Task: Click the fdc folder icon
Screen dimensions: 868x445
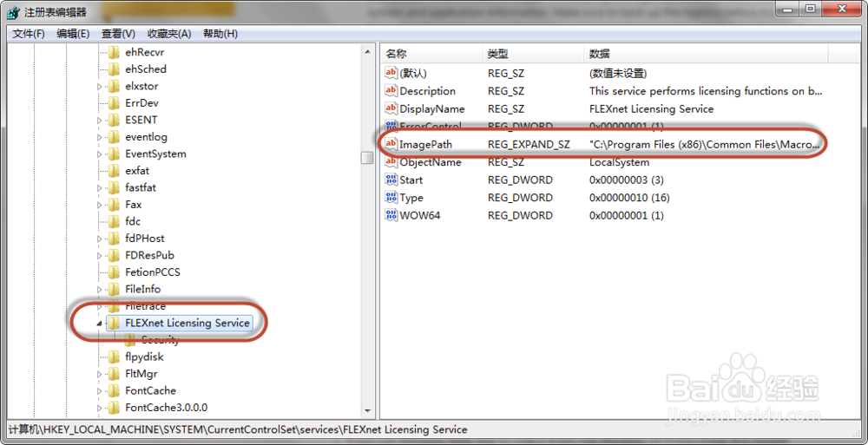Action: point(114,221)
